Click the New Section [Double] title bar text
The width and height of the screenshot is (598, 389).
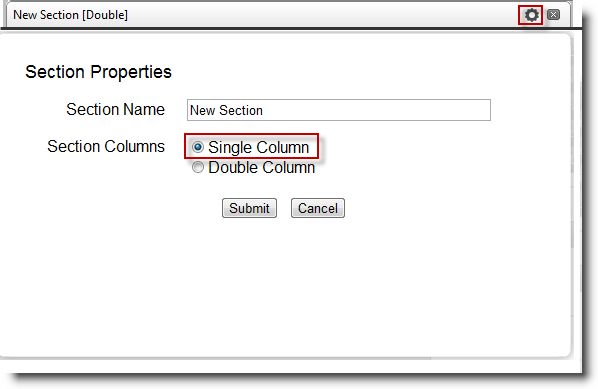pyautogui.click(x=70, y=15)
